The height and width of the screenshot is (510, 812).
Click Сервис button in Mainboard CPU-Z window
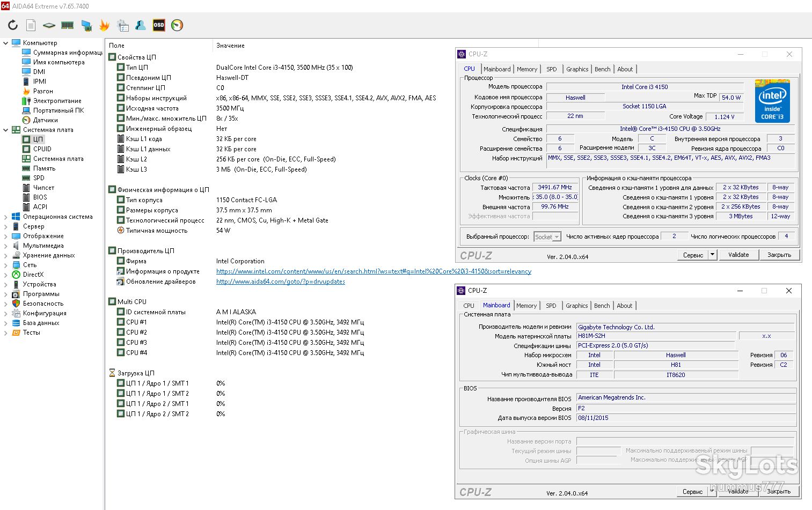692,491
